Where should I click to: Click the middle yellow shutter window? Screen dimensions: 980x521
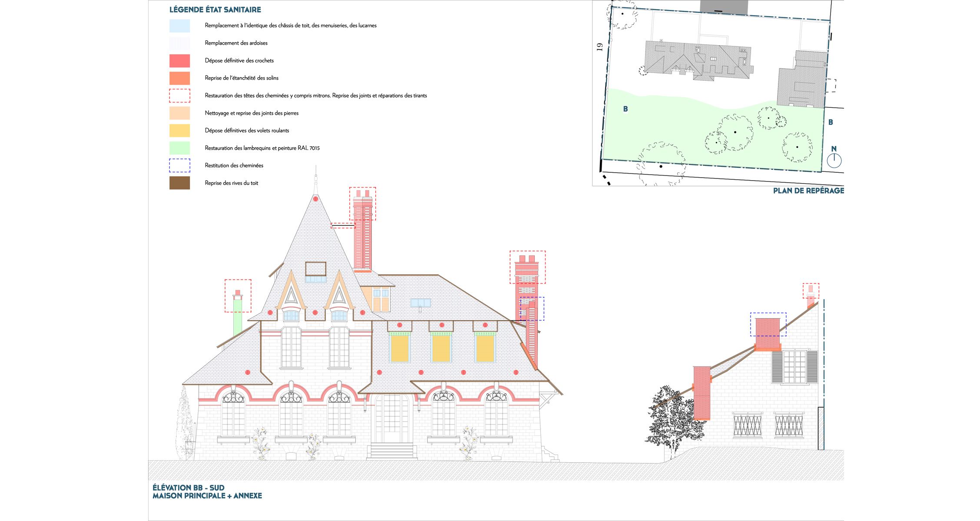click(441, 349)
